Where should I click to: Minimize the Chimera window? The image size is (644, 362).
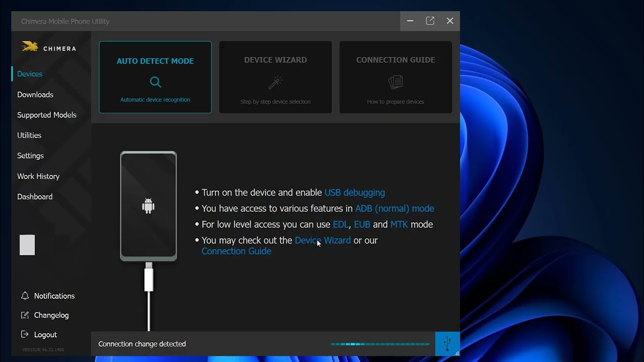410,21
